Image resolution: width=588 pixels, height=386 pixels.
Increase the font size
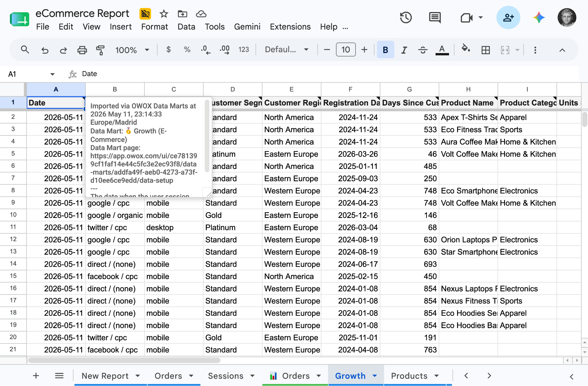point(364,50)
